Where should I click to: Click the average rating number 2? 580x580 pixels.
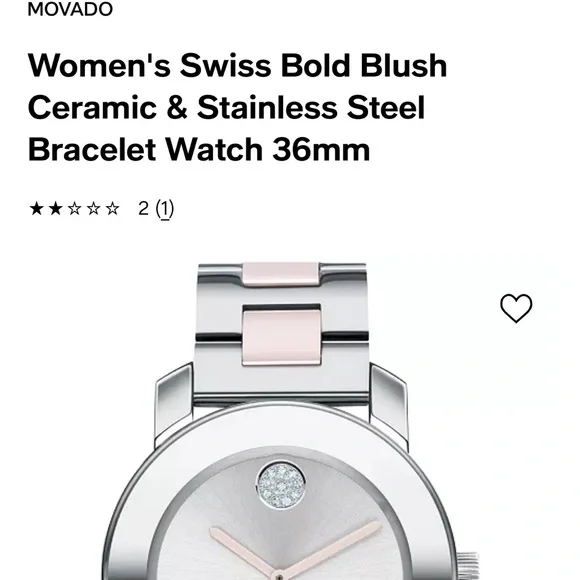point(144,209)
